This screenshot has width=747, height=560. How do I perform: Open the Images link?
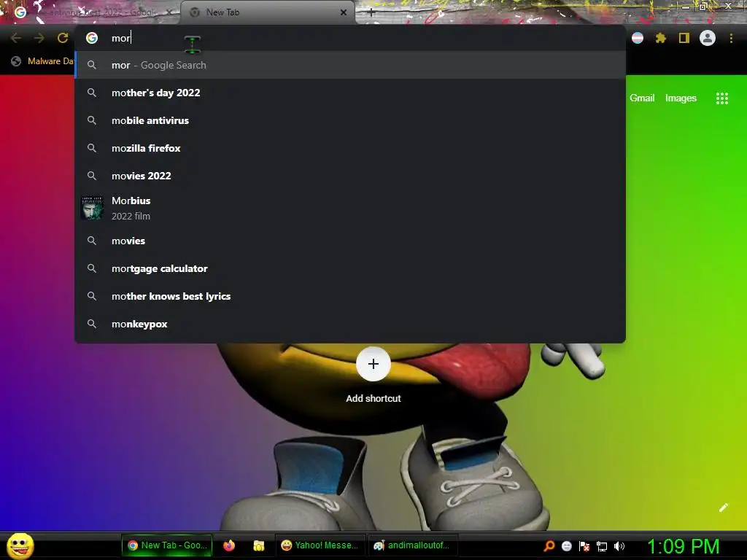pyautogui.click(x=681, y=98)
